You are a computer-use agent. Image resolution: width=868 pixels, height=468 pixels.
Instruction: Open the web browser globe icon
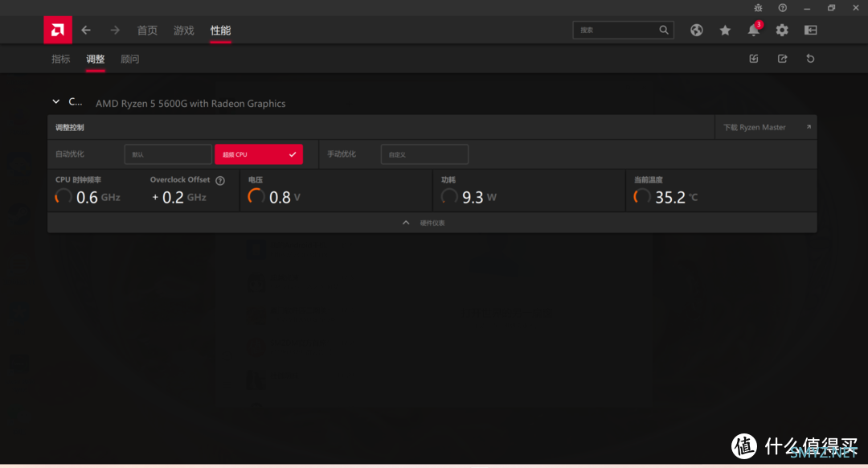pyautogui.click(x=696, y=30)
